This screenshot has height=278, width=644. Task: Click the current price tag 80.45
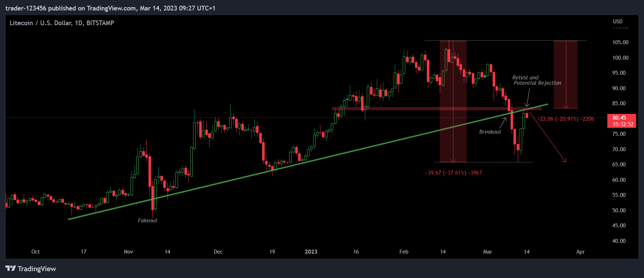[x=622, y=121]
